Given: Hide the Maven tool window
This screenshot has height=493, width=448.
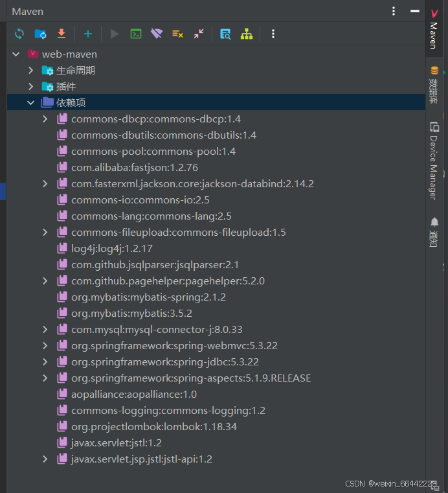Looking at the screenshot, I should pyautogui.click(x=415, y=11).
